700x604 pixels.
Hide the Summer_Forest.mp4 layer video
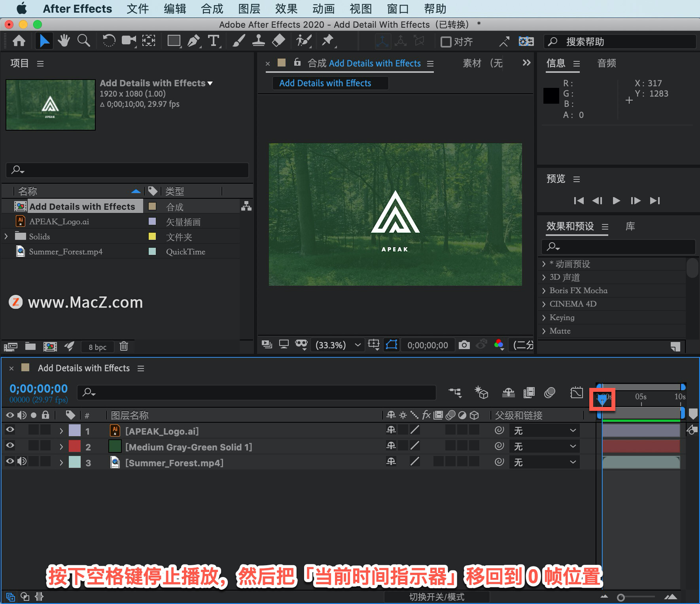[10, 461]
